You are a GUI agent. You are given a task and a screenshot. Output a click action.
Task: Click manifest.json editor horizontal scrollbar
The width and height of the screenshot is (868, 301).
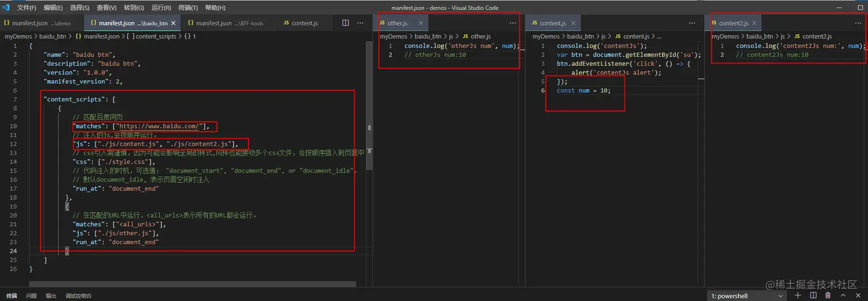192,284
